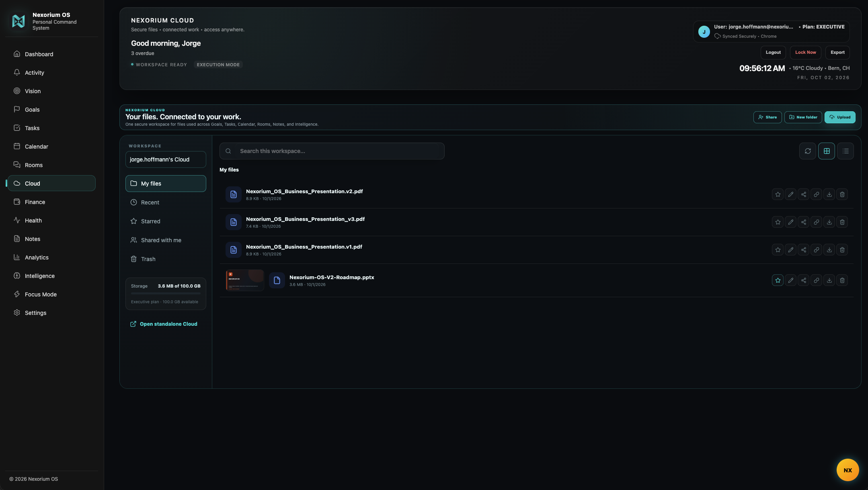Screen dimensions: 868x490
Task: Toggle star on Business_Presentation_v3.pdf
Action: (x=778, y=222)
